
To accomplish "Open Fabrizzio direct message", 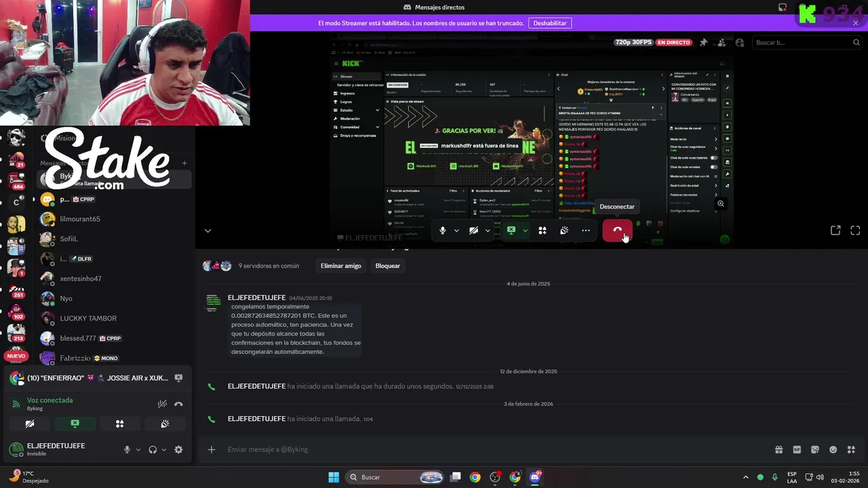I will click(x=115, y=358).
